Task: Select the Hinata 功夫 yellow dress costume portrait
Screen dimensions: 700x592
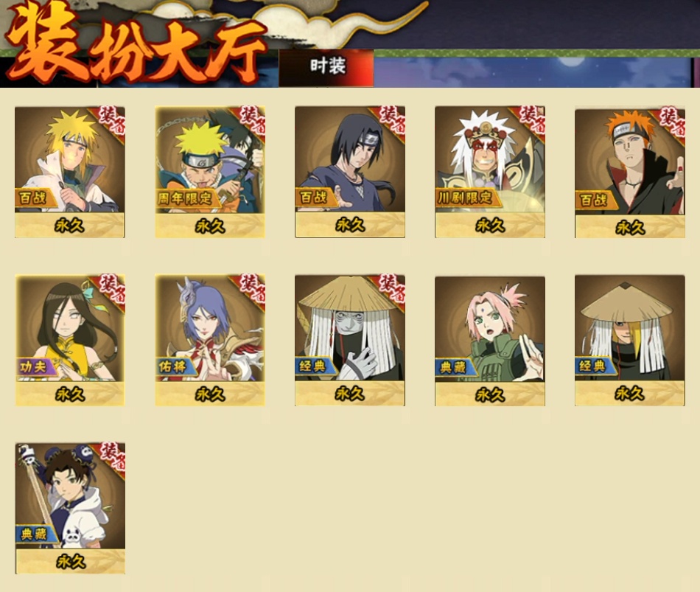Action: coord(70,341)
